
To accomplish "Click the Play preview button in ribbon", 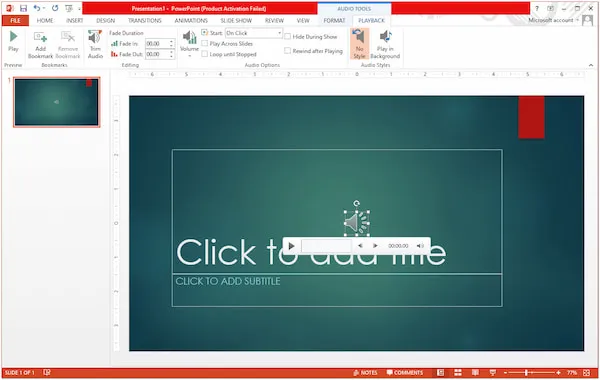I will (13, 41).
